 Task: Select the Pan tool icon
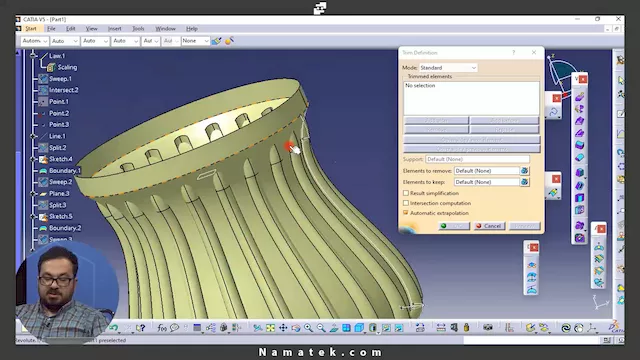pyautogui.click(x=283, y=328)
